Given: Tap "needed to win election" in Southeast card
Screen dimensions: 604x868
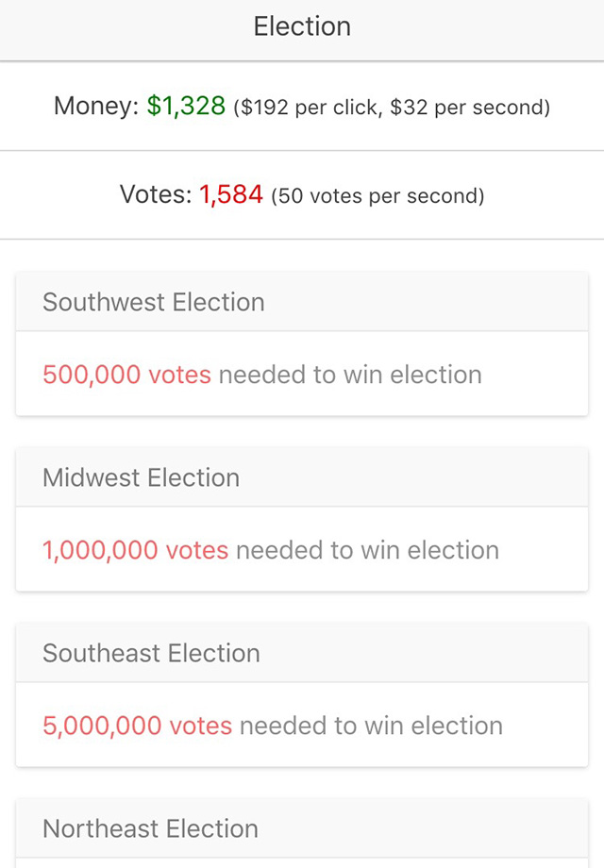Looking at the screenshot, I should pyautogui.click(x=371, y=726).
